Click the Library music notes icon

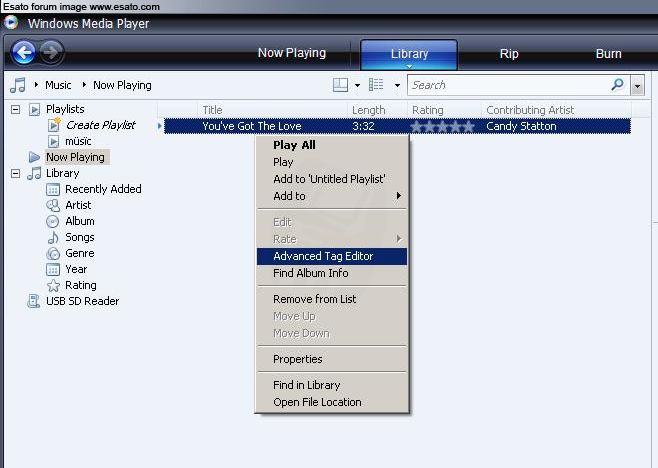point(34,173)
